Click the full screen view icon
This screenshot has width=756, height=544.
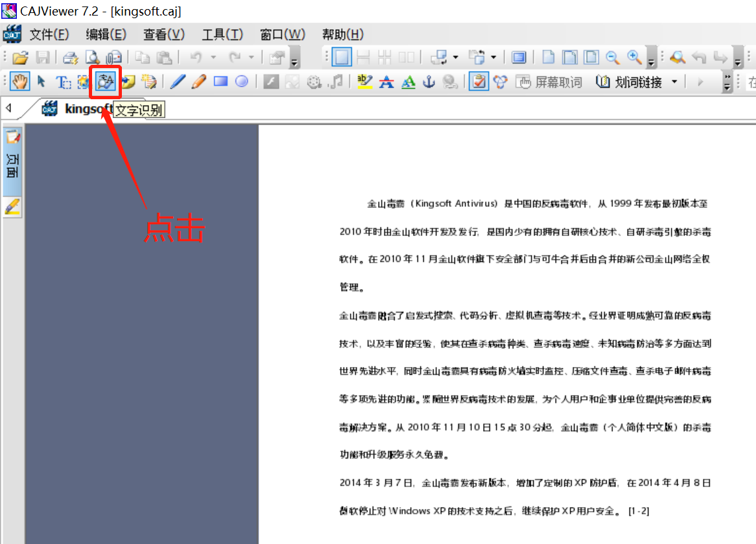pos(519,58)
